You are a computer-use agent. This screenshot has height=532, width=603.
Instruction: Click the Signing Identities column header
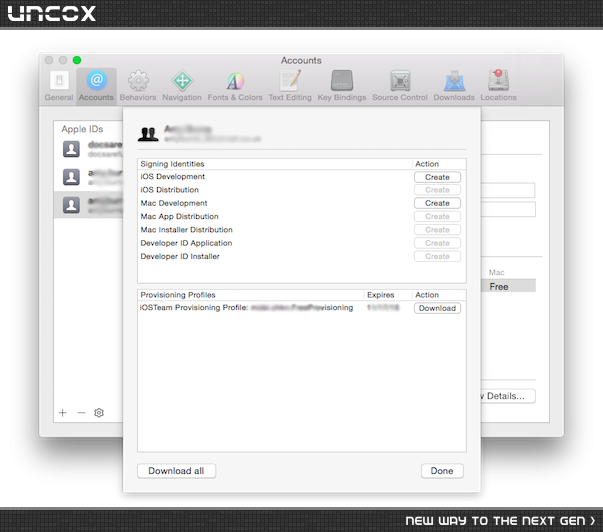point(275,164)
